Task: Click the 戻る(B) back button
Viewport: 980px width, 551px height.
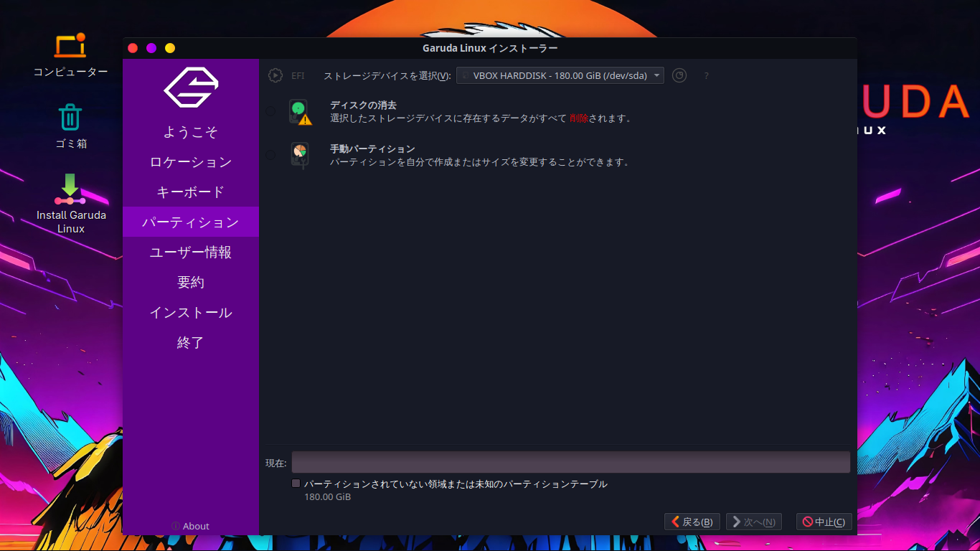Action: (692, 522)
